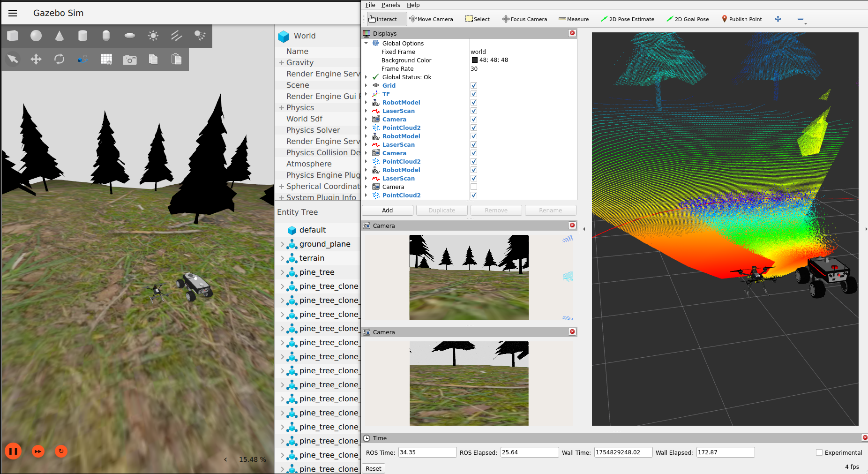Enable the Experimental checkbox

click(819, 452)
